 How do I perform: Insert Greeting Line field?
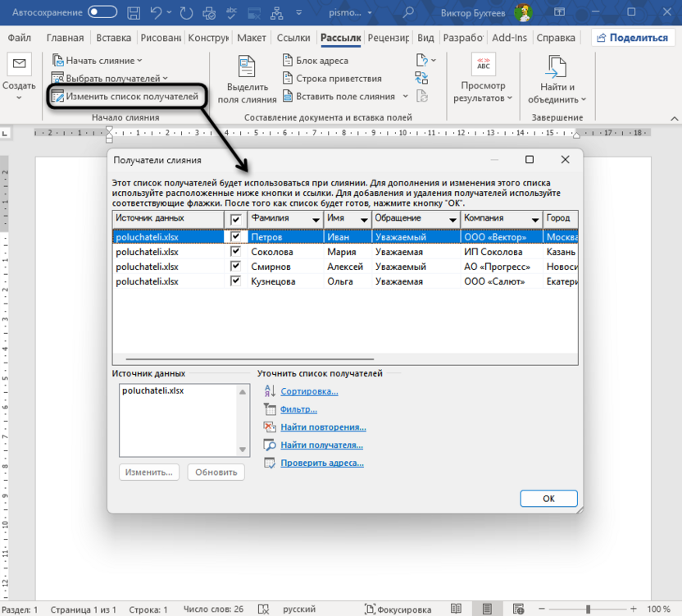point(332,79)
